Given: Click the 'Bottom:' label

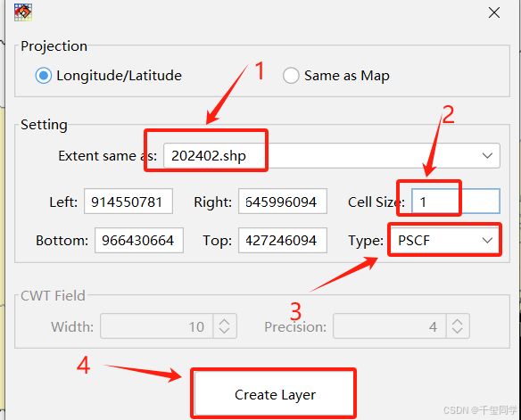Looking at the screenshot, I should coord(62,241).
